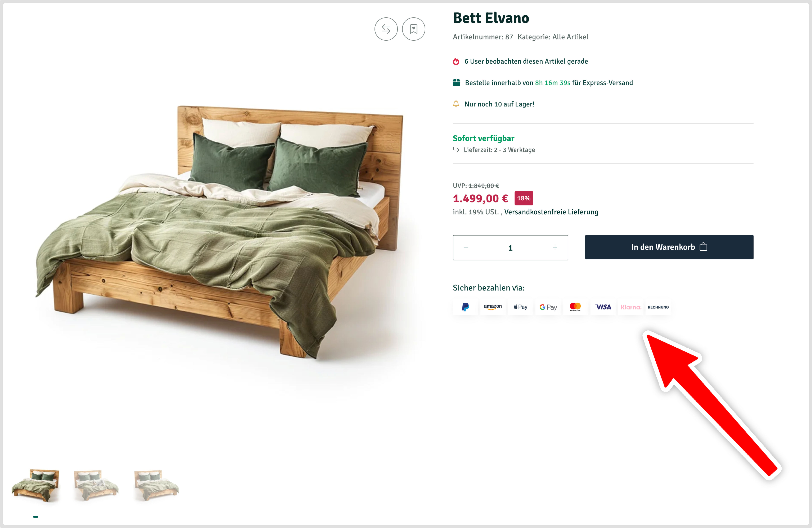Click the Rechnung payment badge
This screenshot has height=528, width=812.
pyautogui.click(x=658, y=307)
